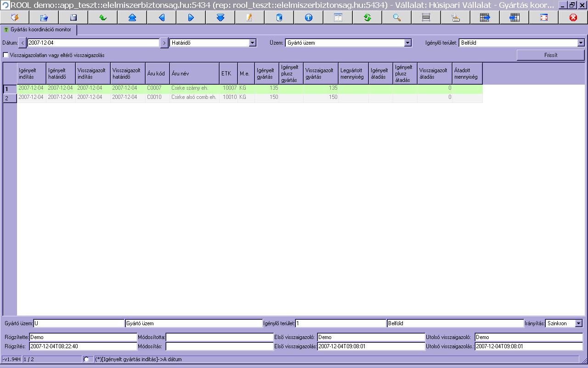Viewport: 588px width, 368px height.
Task: Click the blue info circle icon
Action: [x=308, y=17]
